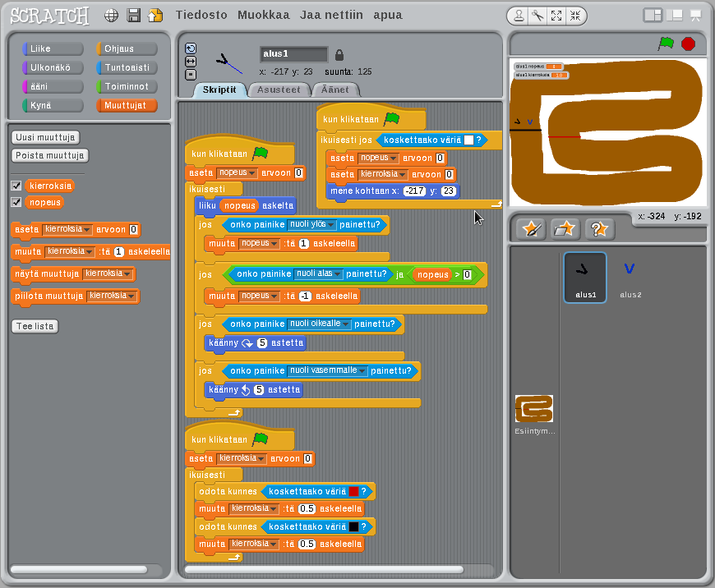Switch to small stage layout icon
715x588 pixels.
653,16
